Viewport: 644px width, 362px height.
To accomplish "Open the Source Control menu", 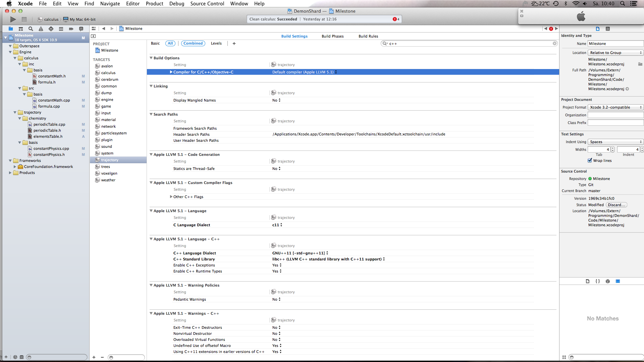I will [x=207, y=4].
